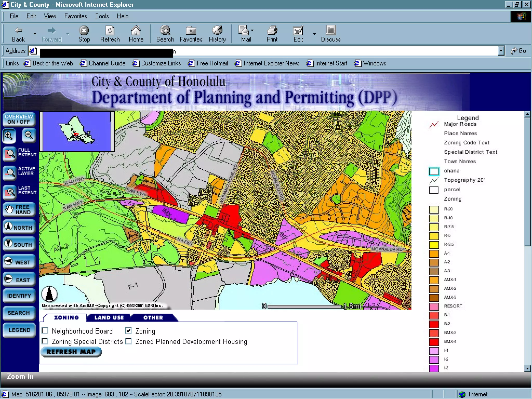Screen dimensions: 532x399
Task: Uncheck the Zoning layer checkbox
Action: point(129,330)
